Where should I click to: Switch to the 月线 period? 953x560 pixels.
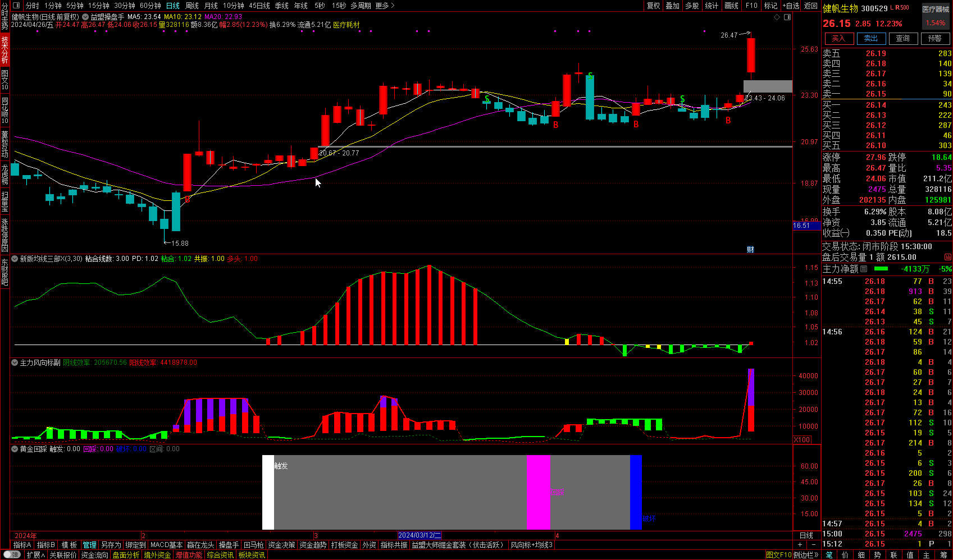tap(211, 6)
